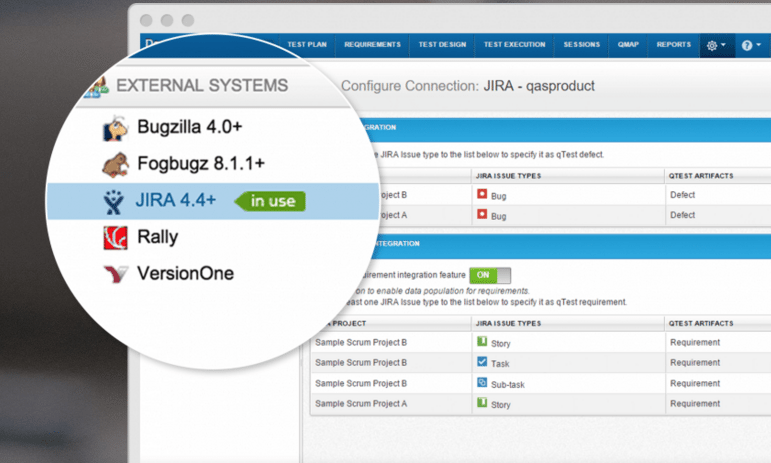The image size is (771, 463).
Task: Click the Task checkmark icon
Action: (482, 362)
